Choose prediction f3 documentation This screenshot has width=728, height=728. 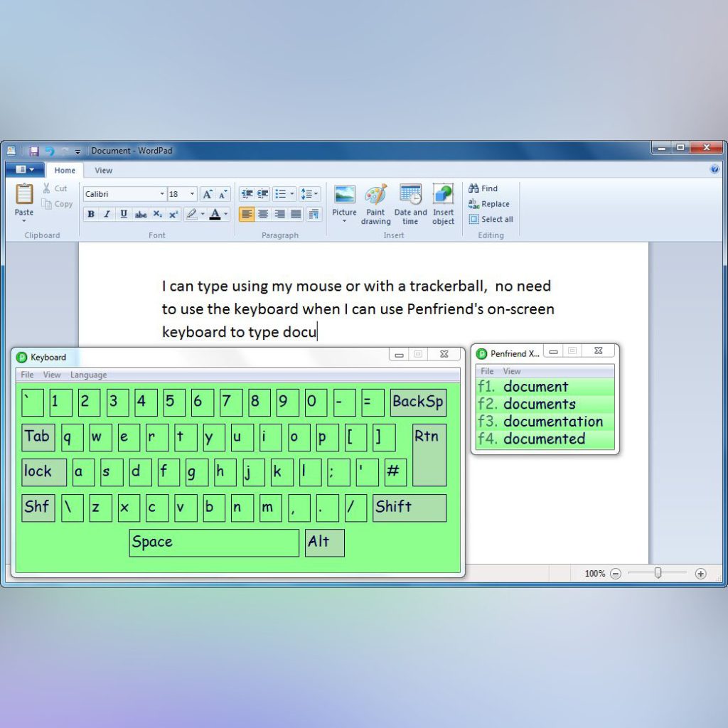click(x=545, y=421)
